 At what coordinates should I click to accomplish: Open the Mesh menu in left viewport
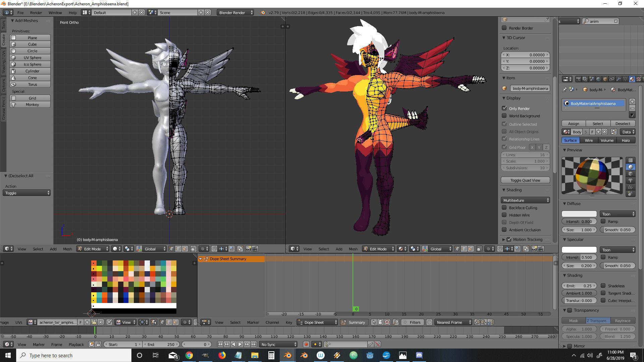pyautogui.click(x=67, y=249)
